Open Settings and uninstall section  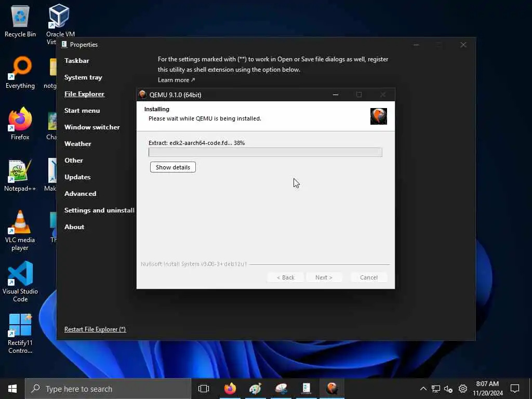pyautogui.click(x=99, y=210)
